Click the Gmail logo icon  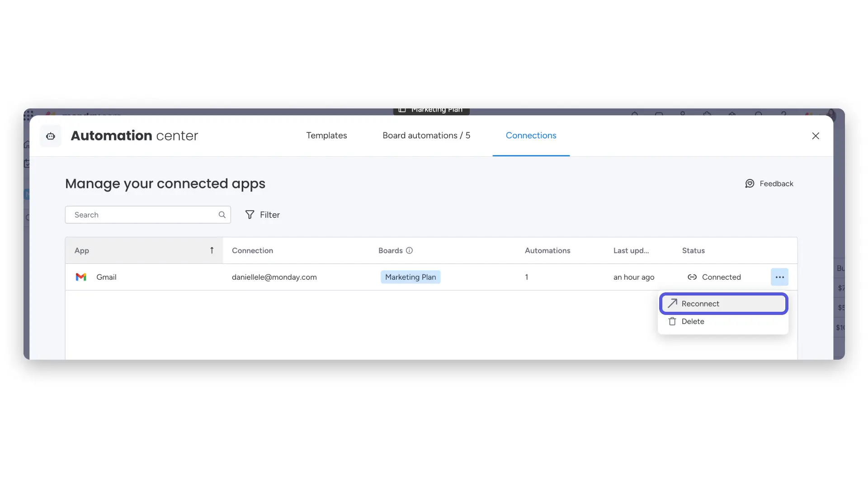(x=81, y=277)
